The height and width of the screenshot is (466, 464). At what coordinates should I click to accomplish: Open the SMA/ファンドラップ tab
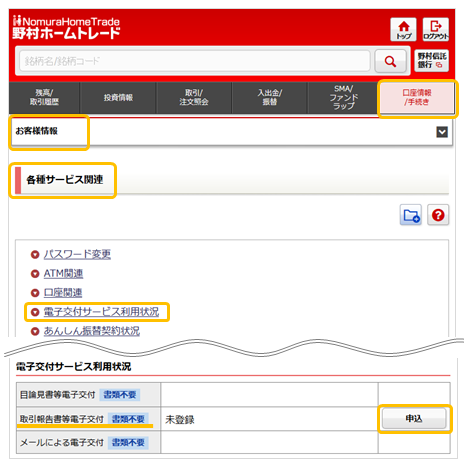pyautogui.click(x=343, y=97)
